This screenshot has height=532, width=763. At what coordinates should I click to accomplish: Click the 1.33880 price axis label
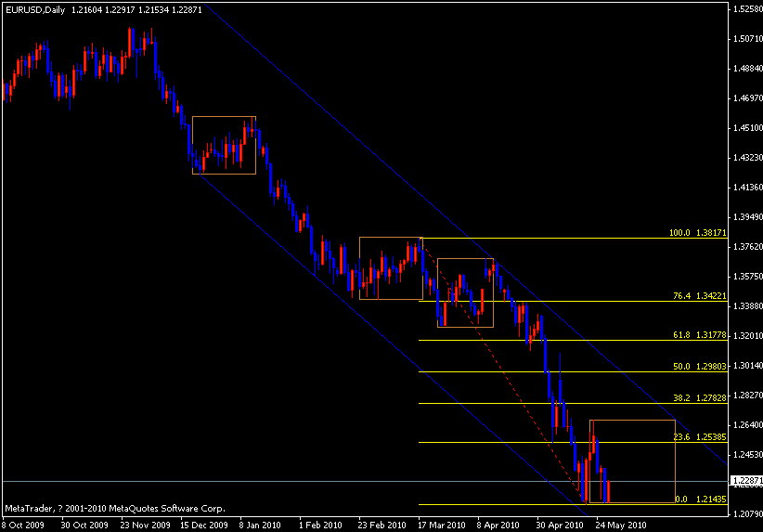click(748, 306)
